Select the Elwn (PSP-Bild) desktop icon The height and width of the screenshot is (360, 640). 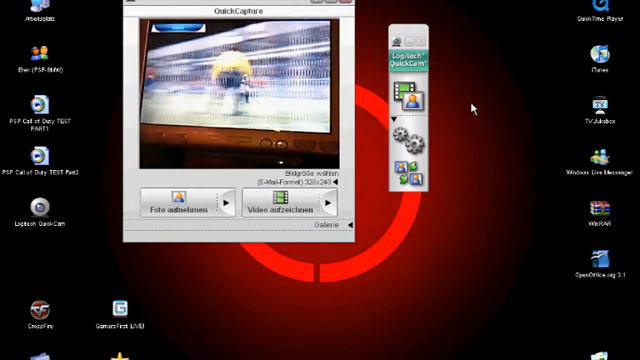coord(40,58)
